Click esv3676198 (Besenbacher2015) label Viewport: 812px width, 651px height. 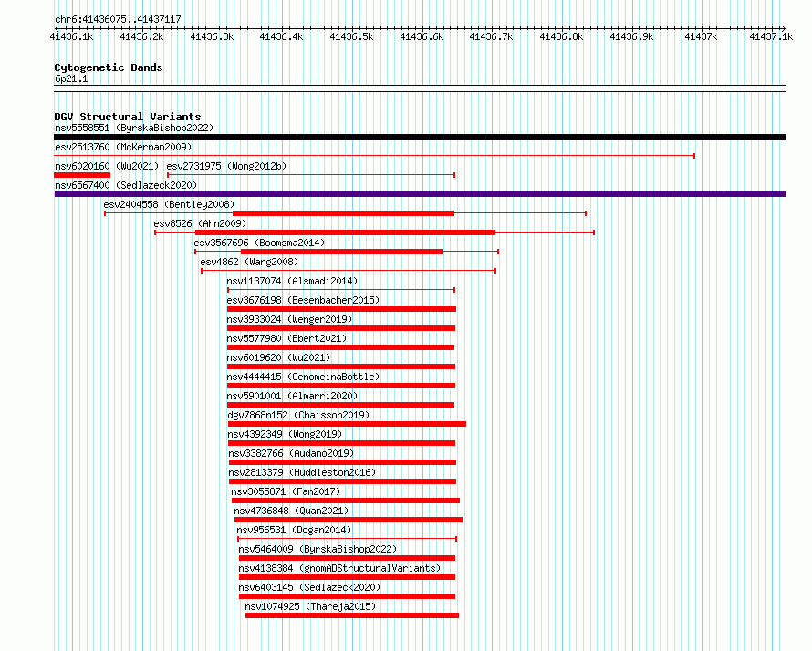pyautogui.click(x=303, y=300)
